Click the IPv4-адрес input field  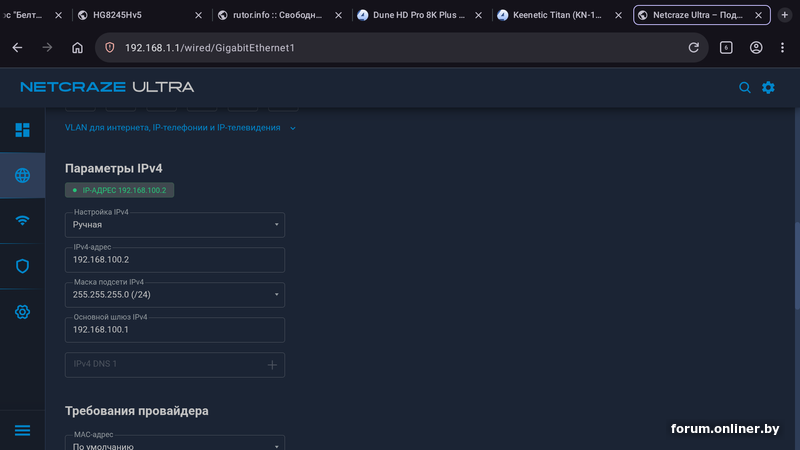pos(175,260)
